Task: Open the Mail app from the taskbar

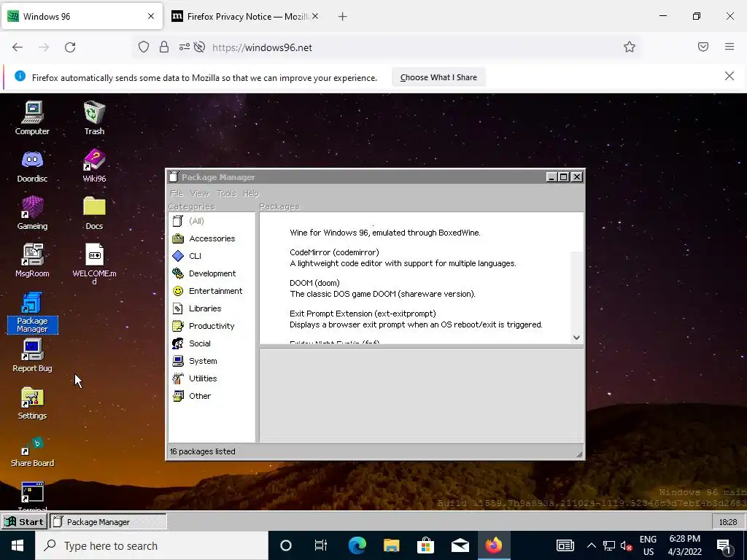Action: (x=460, y=545)
